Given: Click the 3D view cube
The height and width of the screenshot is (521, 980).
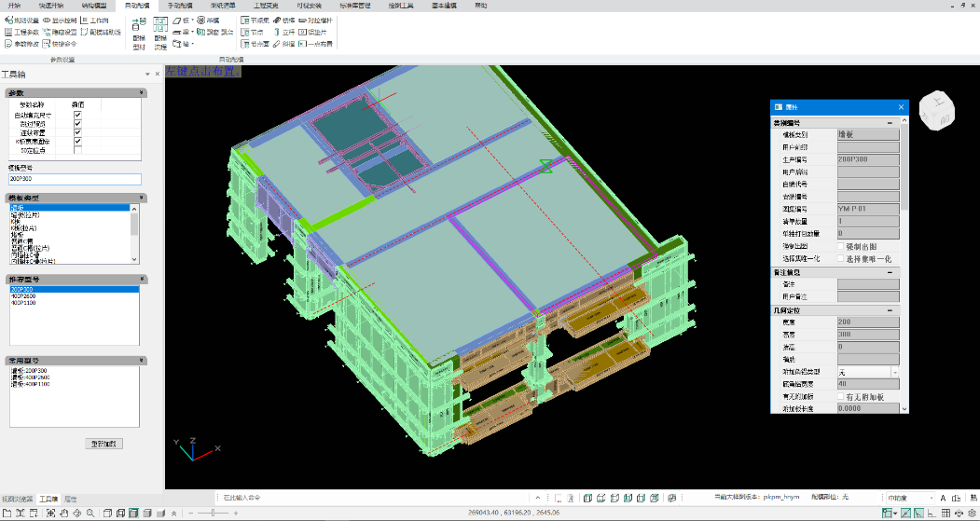Looking at the screenshot, I should [937, 109].
